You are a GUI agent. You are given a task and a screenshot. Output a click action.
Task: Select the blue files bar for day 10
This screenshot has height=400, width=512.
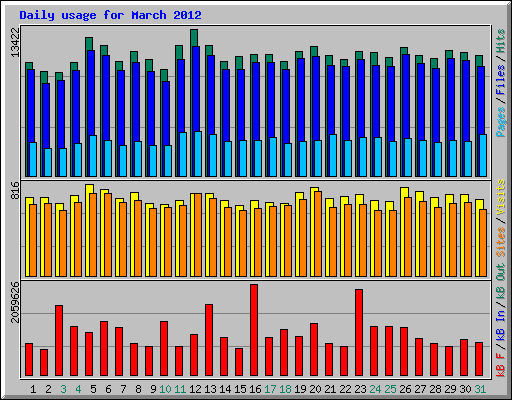pyautogui.click(x=166, y=113)
